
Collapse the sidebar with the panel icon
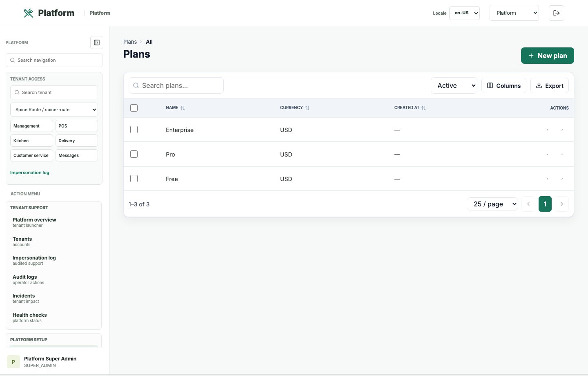click(97, 43)
